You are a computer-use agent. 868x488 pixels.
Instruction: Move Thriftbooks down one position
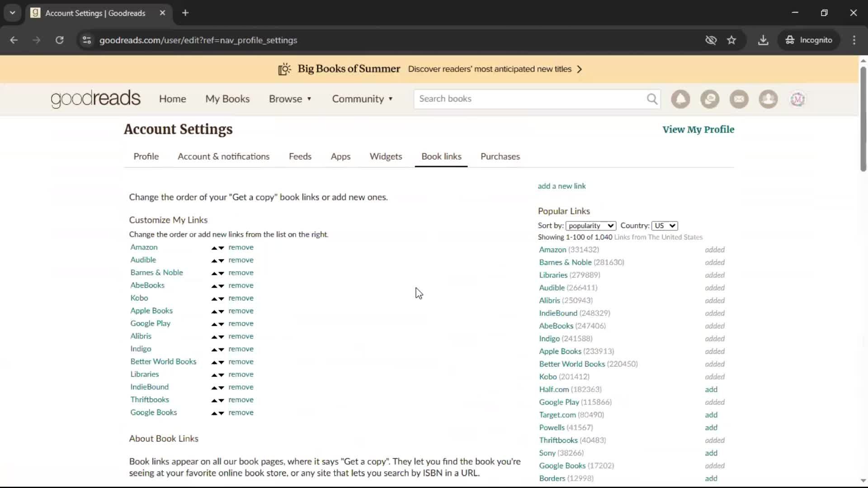(221, 400)
